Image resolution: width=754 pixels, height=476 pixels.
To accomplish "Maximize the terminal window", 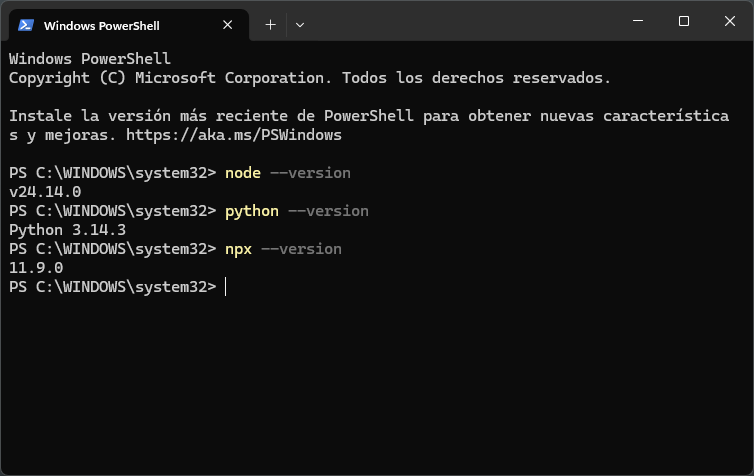I will tap(683, 21).
